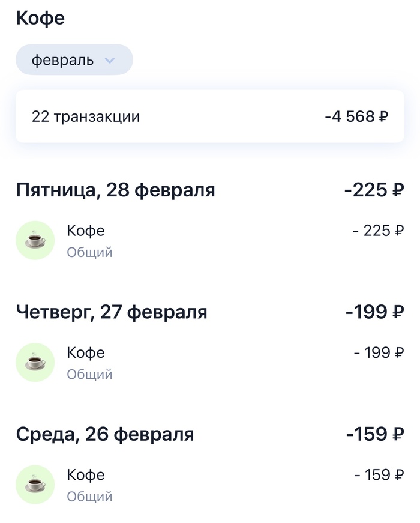Screen dimensions: 420x523
Task: Tap the Четверг, 27 февраля date header
Action: 112,312
